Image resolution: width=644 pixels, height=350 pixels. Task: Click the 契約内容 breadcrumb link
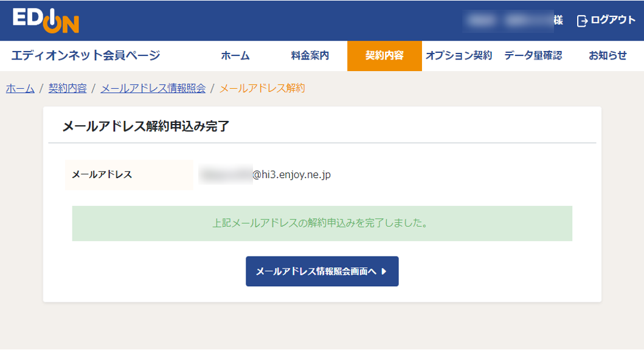[x=68, y=88]
